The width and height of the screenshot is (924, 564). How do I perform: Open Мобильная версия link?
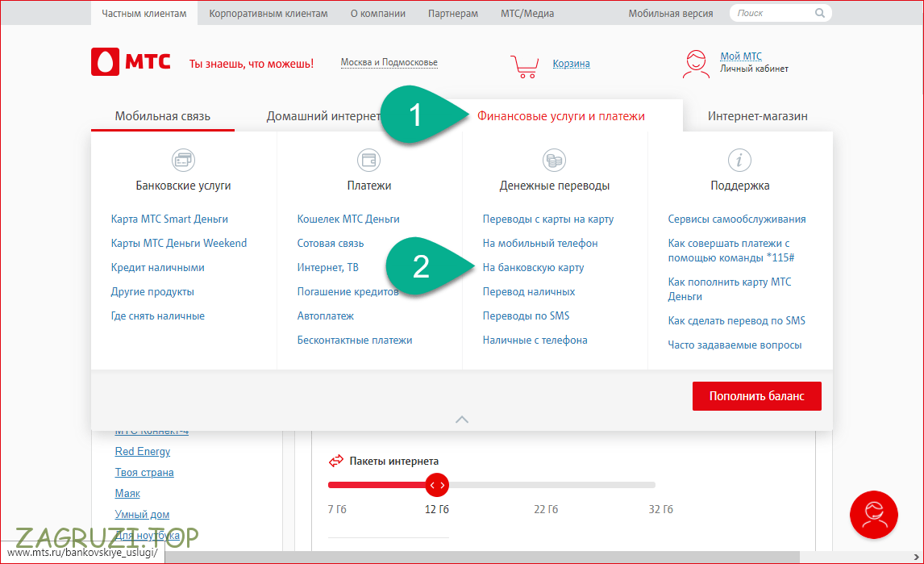coord(671,13)
